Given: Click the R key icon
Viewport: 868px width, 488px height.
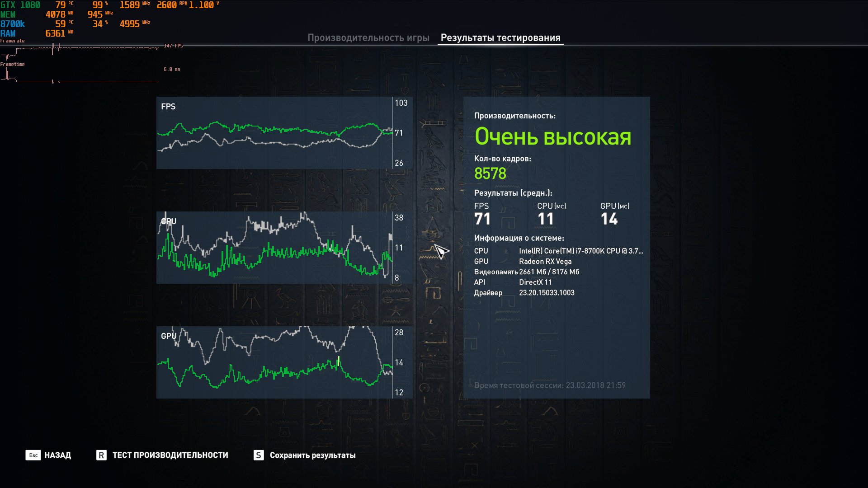Looking at the screenshot, I should 101,455.
